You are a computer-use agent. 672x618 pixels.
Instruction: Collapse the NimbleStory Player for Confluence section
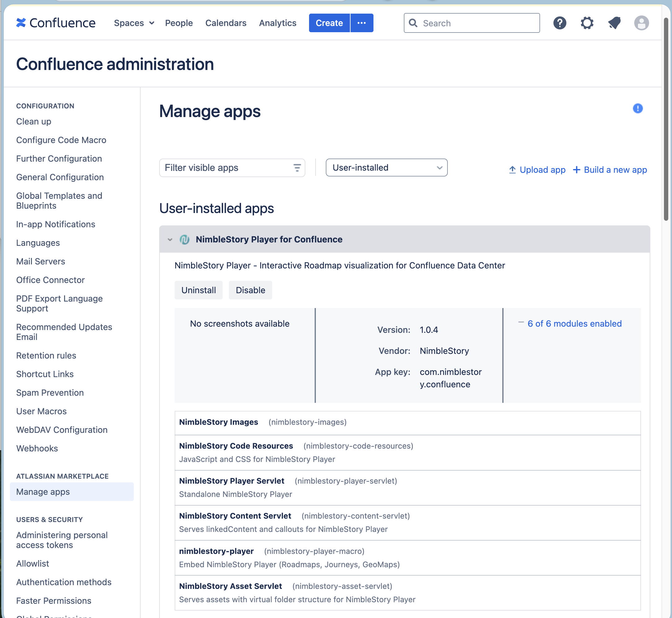[170, 239]
